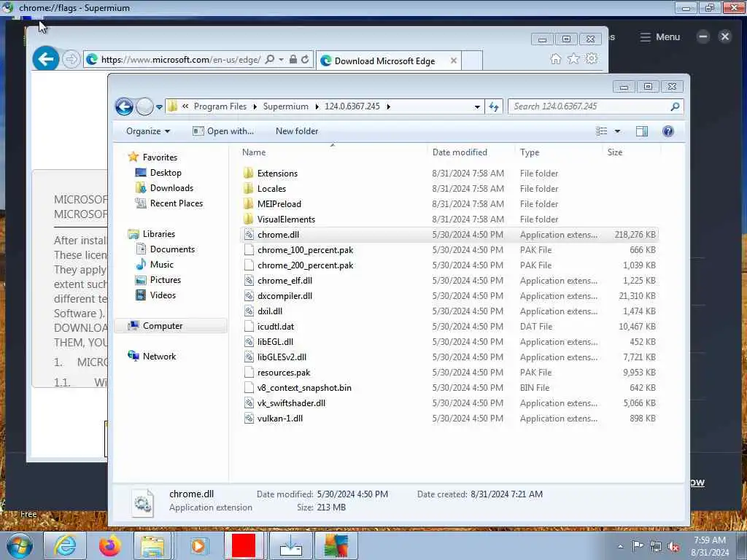747x560 pixels.
Task: Open Firefox from the taskbar
Action: [110, 545]
